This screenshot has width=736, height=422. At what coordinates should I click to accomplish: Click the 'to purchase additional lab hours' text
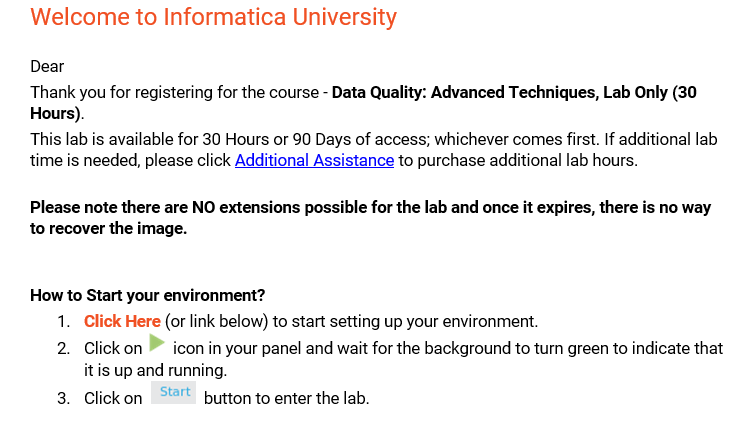517,160
